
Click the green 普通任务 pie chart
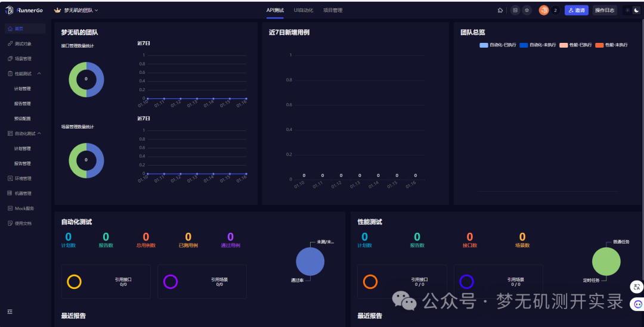coord(606,261)
